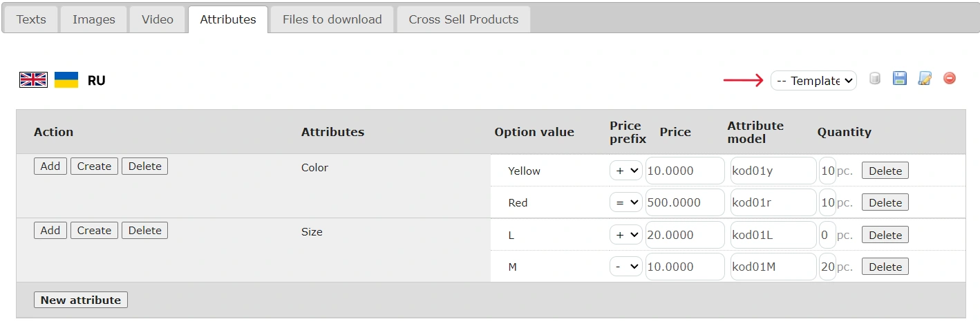The height and width of the screenshot is (326, 980).
Task: Switch to the Images tab
Action: [x=94, y=19]
